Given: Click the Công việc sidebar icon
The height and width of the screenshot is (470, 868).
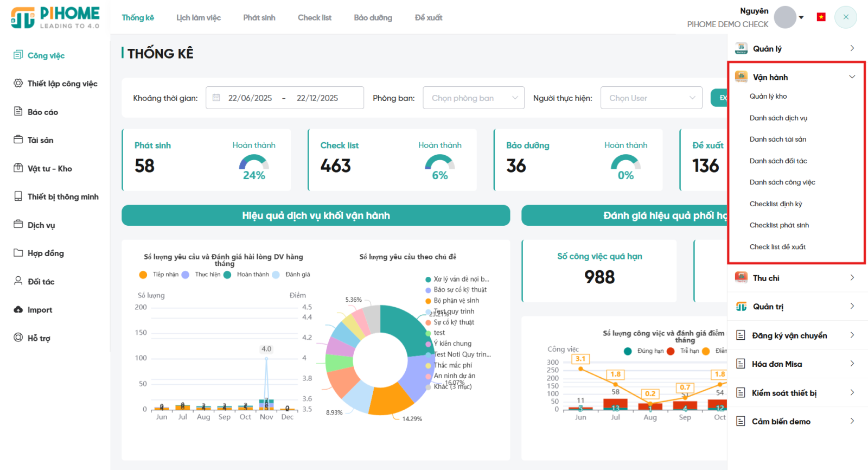Looking at the screenshot, I should [18, 55].
